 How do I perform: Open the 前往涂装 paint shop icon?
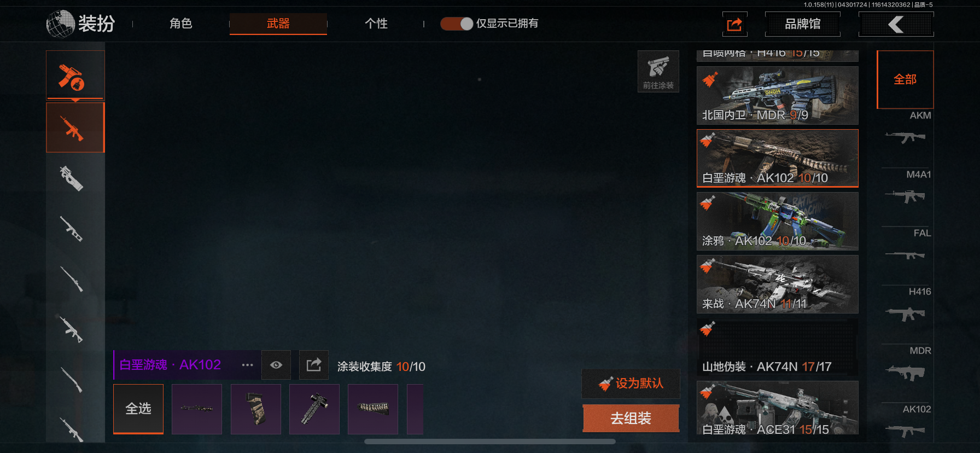658,71
